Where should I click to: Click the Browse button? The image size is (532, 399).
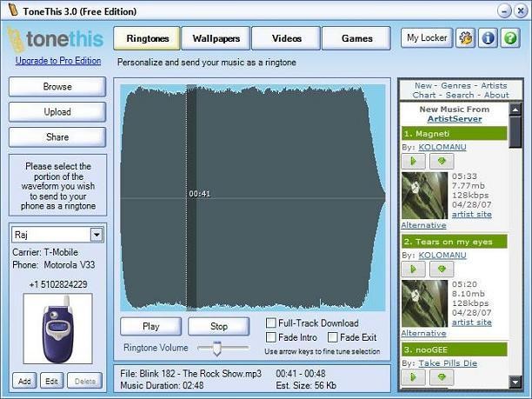coord(57,87)
